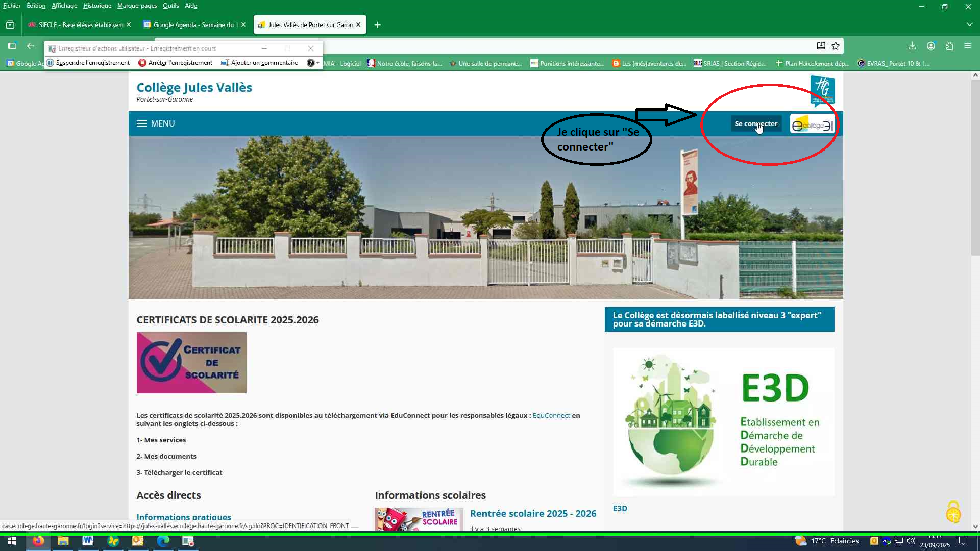This screenshot has width=980, height=551.
Task: Toggle the Firefox sidebar panel button
Action: point(12,46)
